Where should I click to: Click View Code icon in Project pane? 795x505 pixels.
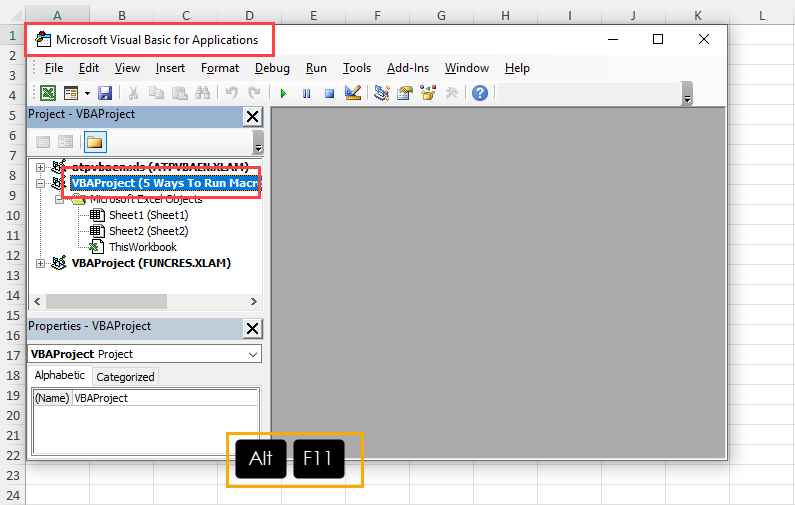coord(43,142)
